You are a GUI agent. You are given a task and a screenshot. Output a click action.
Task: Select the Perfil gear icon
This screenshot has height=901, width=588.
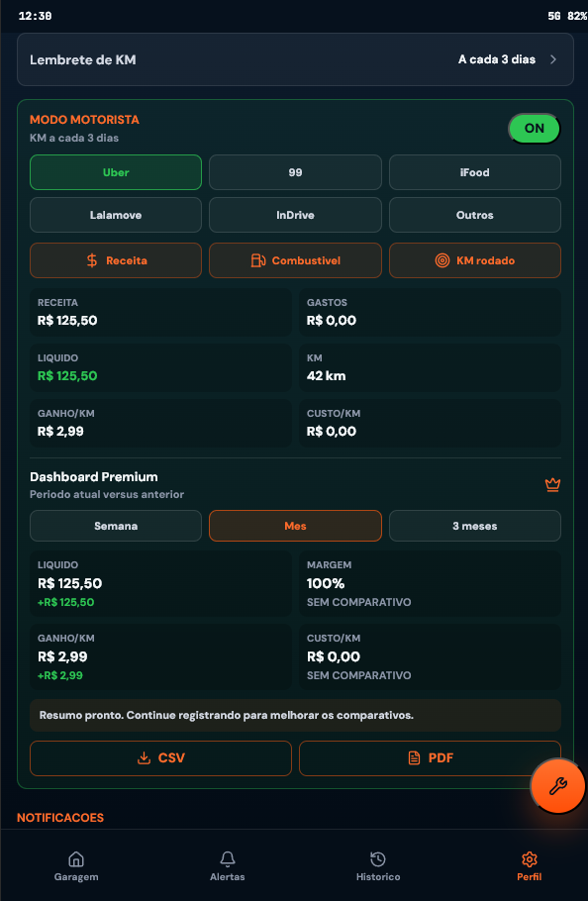coord(529,858)
